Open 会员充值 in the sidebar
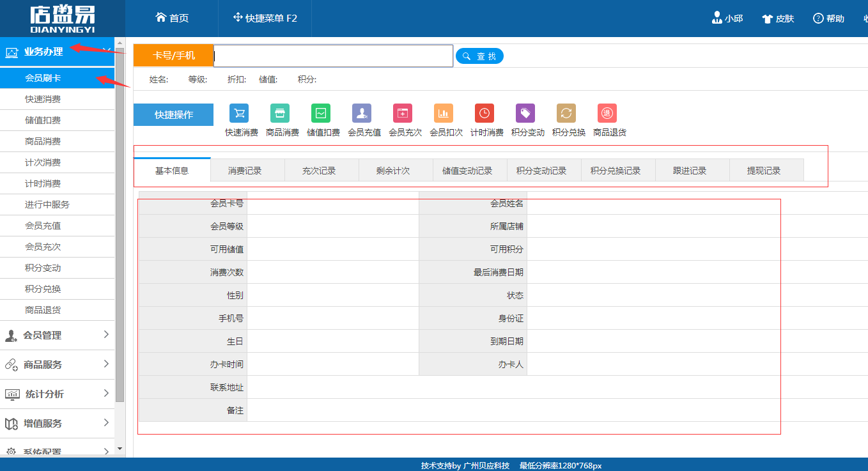This screenshot has width=868, height=471. coord(57,226)
